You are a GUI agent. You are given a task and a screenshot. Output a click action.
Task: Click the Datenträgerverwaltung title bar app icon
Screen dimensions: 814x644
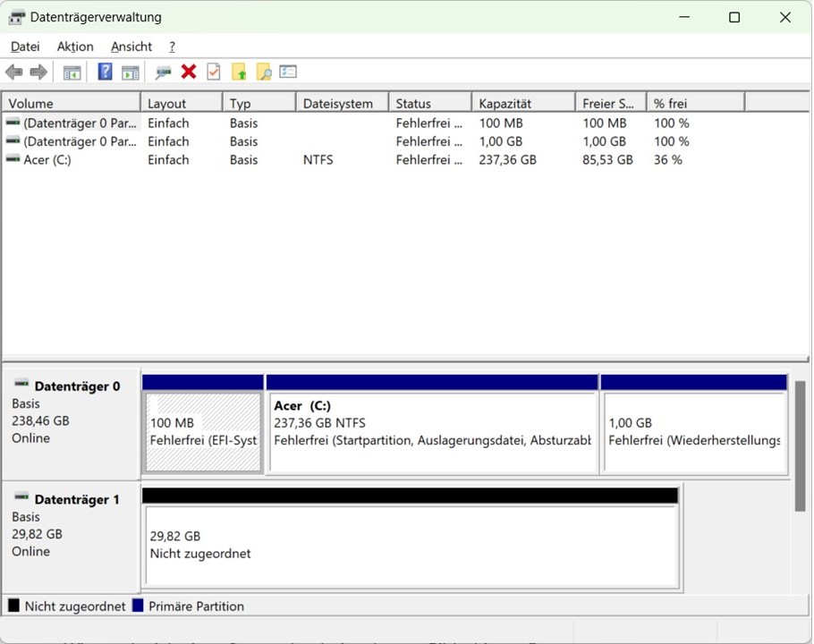(16, 17)
